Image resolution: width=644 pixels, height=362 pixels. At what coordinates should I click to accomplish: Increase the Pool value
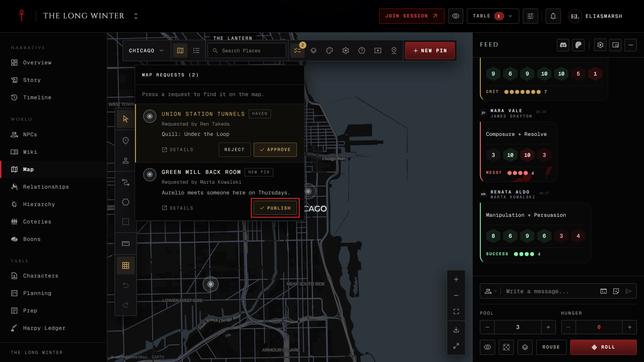(548, 327)
